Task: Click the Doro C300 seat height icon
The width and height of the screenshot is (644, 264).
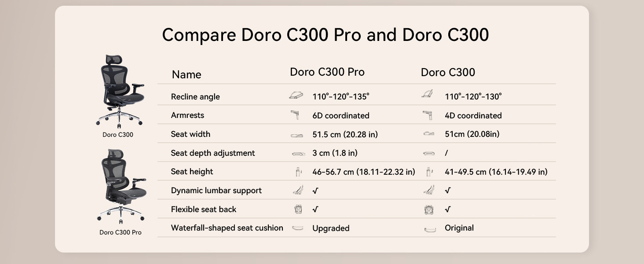Action: pyautogui.click(x=429, y=172)
